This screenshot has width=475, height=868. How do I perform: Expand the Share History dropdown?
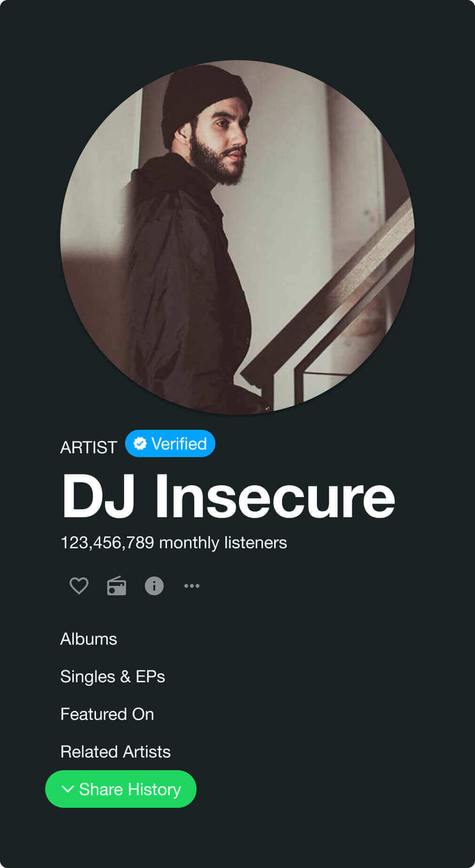[121, 789]
